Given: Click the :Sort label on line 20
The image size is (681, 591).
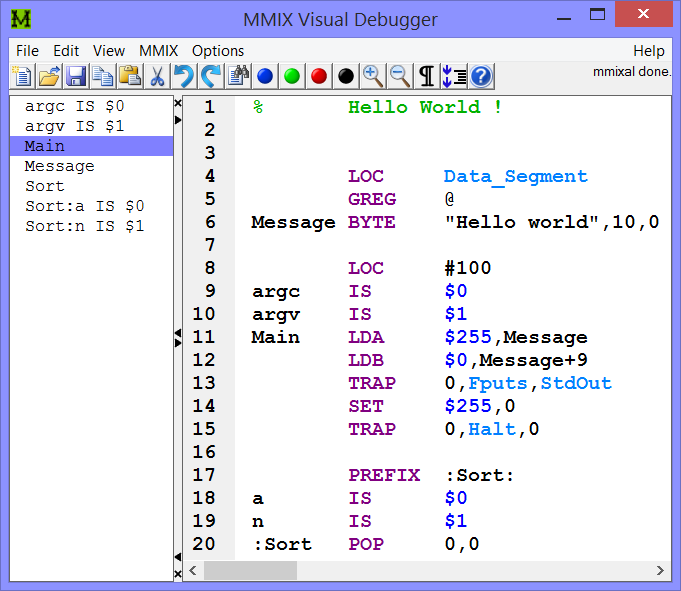Looking at the screenshot, I should pyautogui.click(x=282, y=544).
